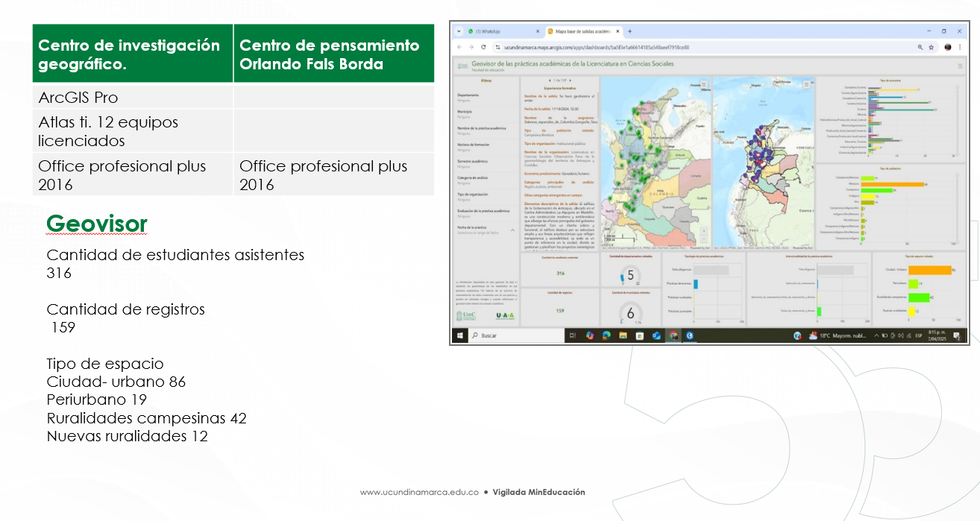980x521 pixels.
Task: Click the Cantidad de municipios visitados gauge
Action: (630, 312)
